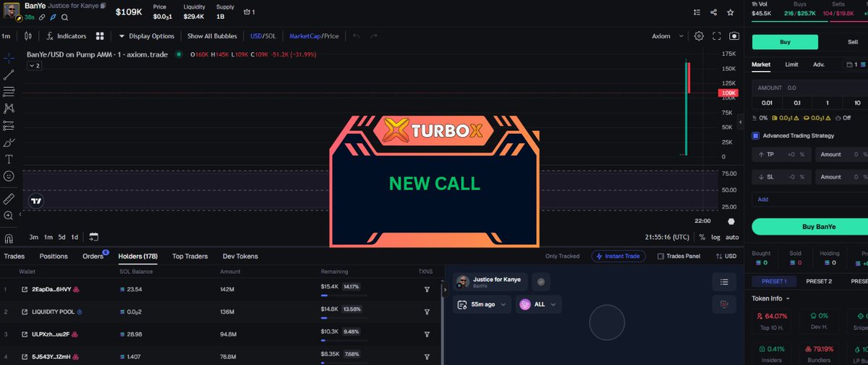Open the Top Traders tab
The width and height of the screenshot is (868, 365).
190,256
